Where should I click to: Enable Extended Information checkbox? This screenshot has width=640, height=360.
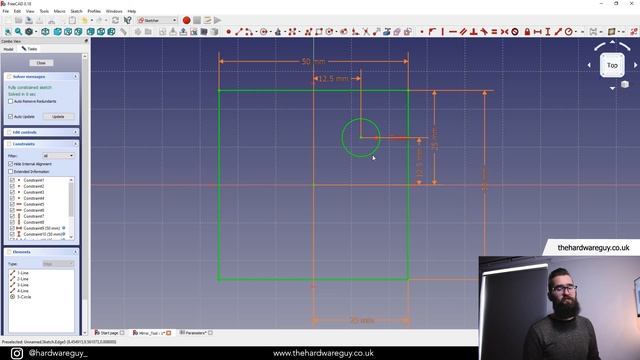11,171
